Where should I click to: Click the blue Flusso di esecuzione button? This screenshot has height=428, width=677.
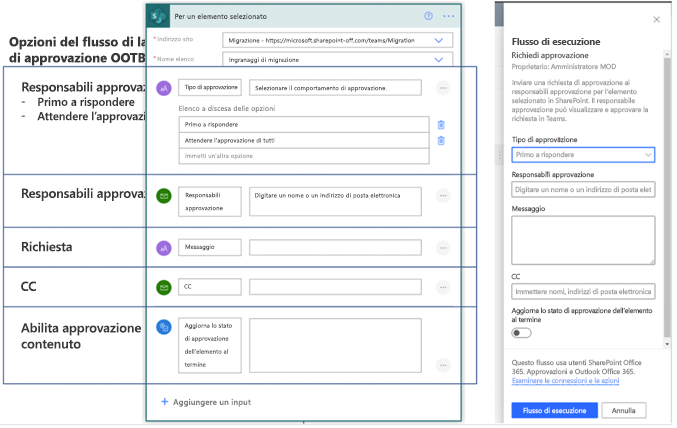tap(557, 412)
